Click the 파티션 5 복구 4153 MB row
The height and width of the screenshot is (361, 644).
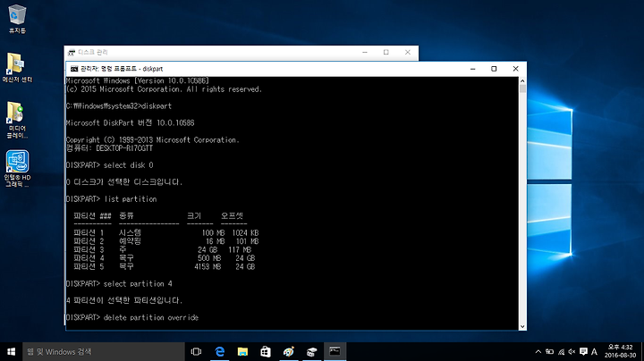pyautogui.click(x=165, y=266)
